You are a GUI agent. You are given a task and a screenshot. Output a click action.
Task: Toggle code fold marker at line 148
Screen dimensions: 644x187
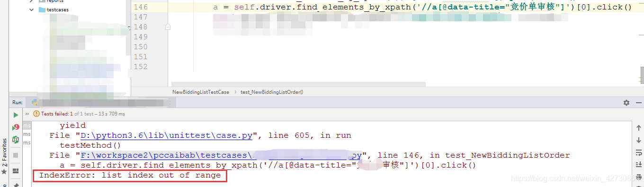tap(168, 27)
